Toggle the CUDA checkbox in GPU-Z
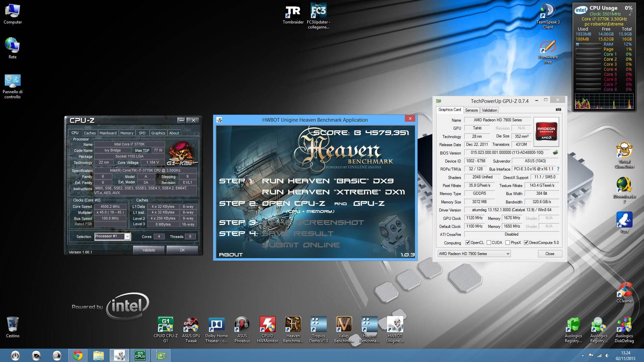 click(x=489, y=243)
